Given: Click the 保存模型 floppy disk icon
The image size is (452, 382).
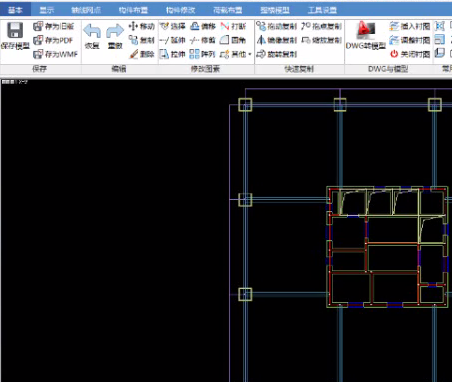Looking at the screenshot, I should 15,31.
